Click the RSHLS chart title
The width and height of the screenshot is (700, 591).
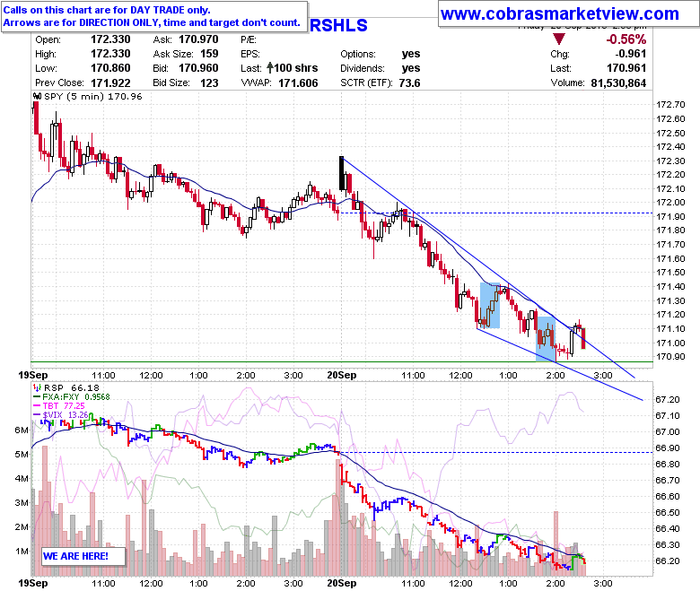tap(338, 25)
